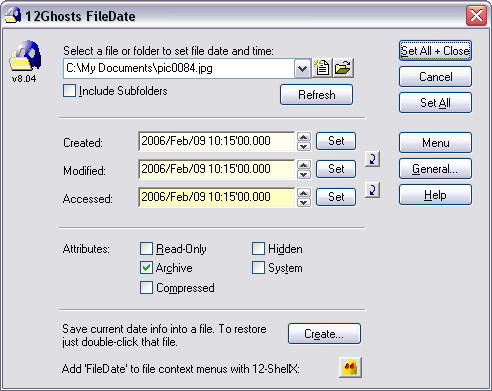Open the browse folder icon
The height and width of the screenshot is (391, 492).
343,68
